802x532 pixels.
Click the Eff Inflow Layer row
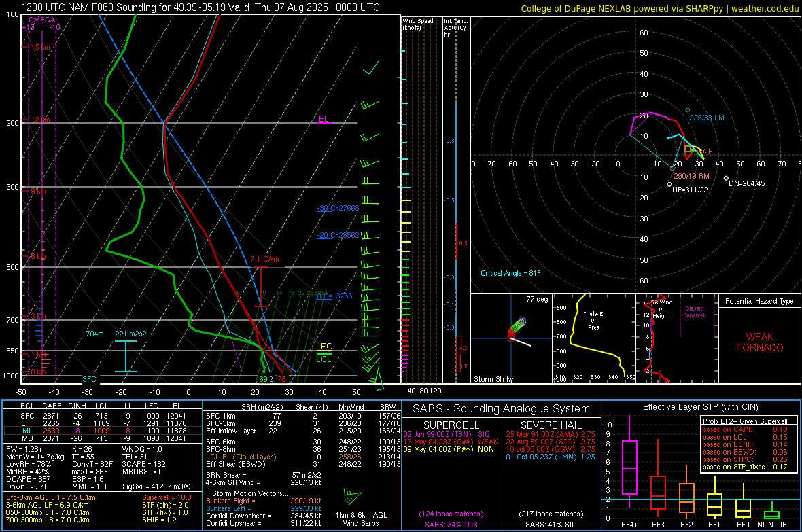click(303, 431)
